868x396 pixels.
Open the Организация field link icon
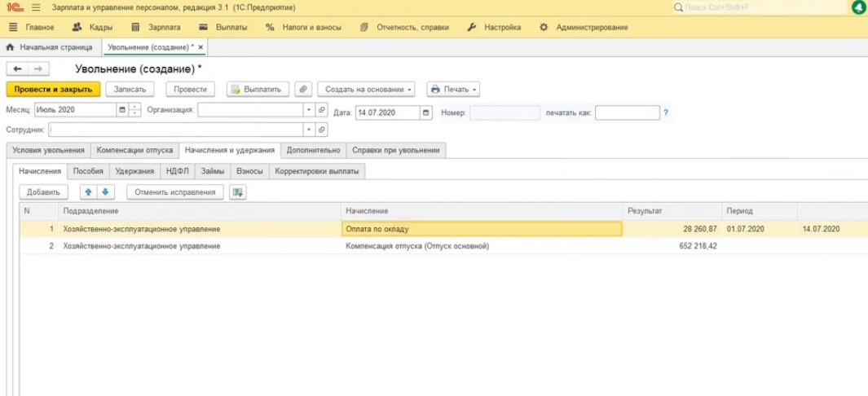[x=322, y=110]
